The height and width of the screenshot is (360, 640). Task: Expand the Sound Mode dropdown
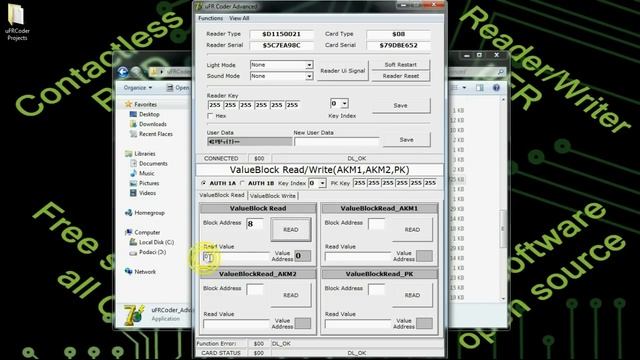pyautogui.click(x=309, y=76)
